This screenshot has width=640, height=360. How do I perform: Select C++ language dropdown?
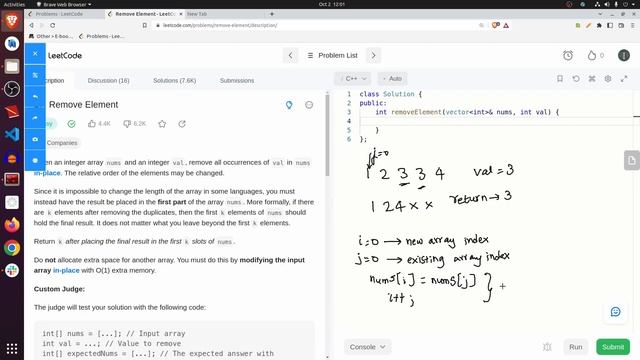coord(353,78)
